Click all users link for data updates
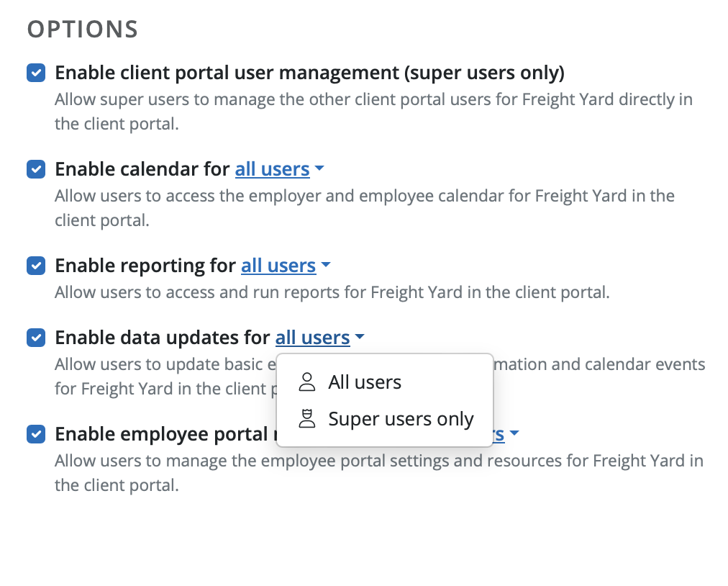728x586 pixels. (x=312, y=338)
